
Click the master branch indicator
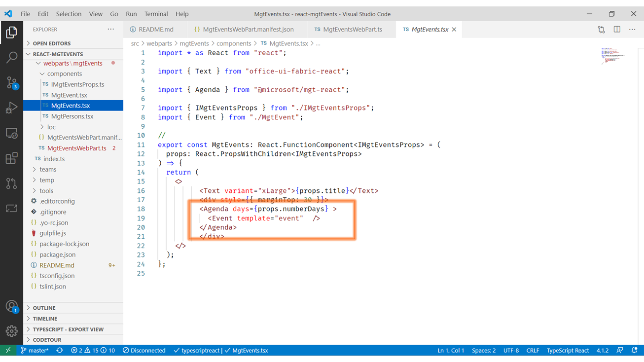click(x=35, y=351)
